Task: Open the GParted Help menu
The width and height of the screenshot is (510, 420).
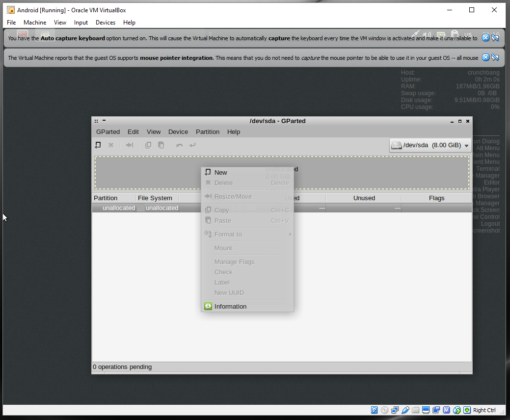Action: tap(234, 131)
